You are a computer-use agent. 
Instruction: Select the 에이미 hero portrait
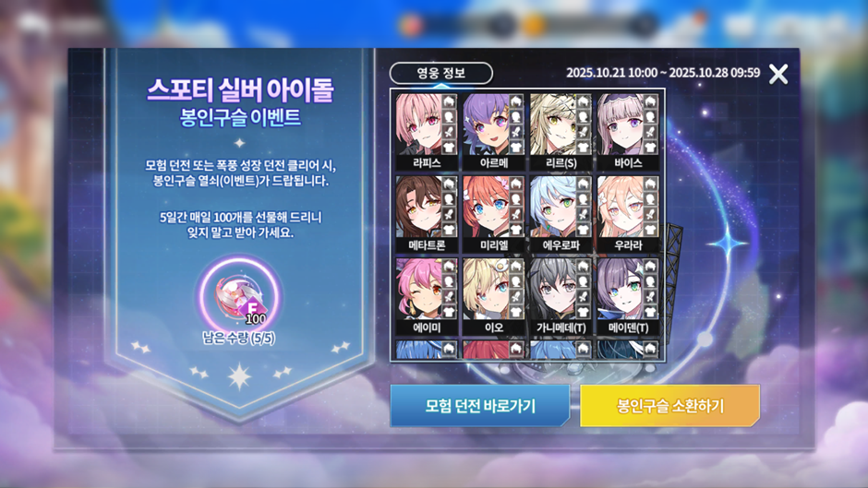tap(427, 296)
